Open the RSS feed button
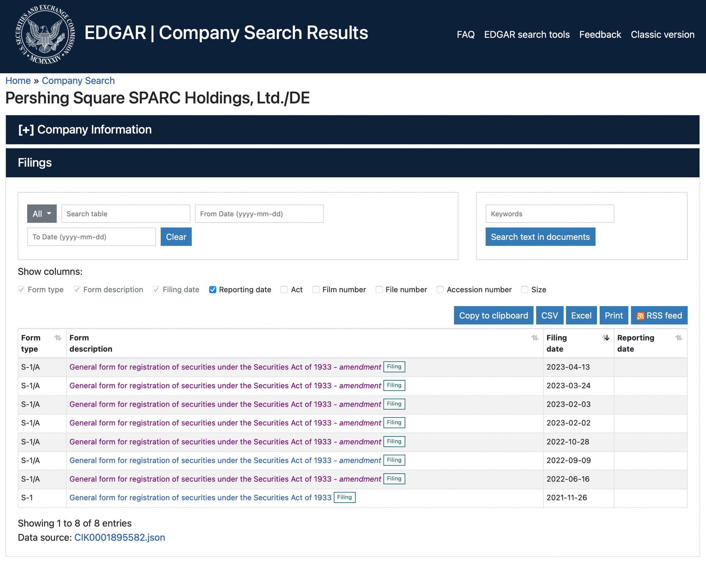 659,315
